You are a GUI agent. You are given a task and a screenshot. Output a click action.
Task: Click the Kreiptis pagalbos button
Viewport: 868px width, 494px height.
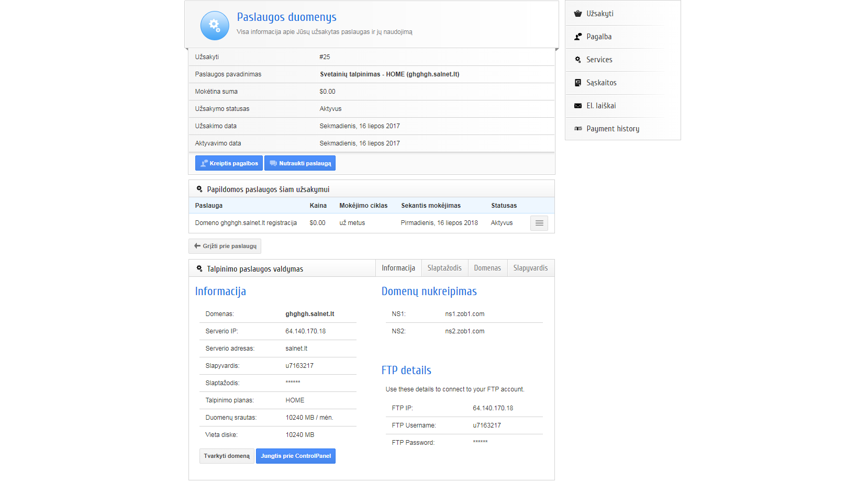(229, 163)
